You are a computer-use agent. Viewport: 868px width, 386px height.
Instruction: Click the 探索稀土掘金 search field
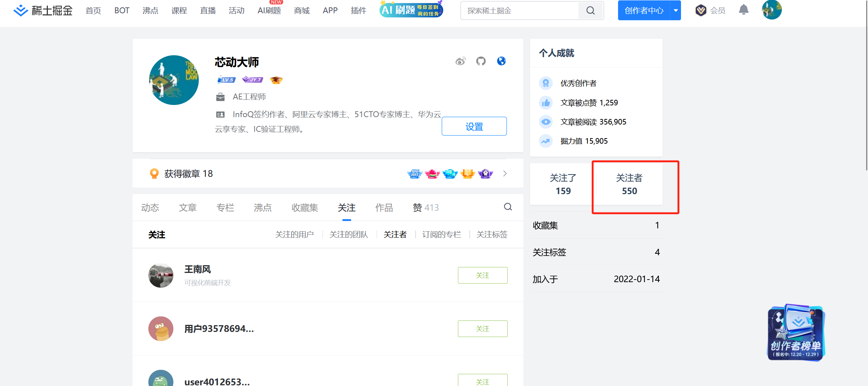(x=520, y=11)
